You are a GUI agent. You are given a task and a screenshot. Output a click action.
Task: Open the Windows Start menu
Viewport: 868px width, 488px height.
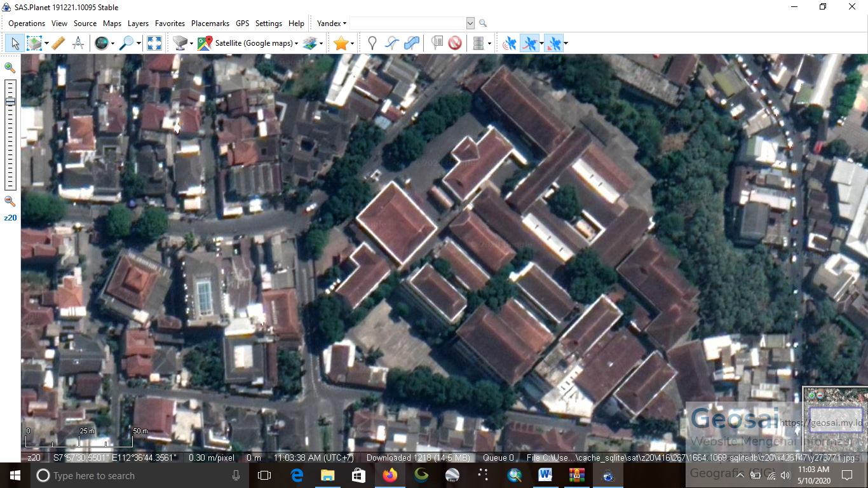tap(15, 475)
